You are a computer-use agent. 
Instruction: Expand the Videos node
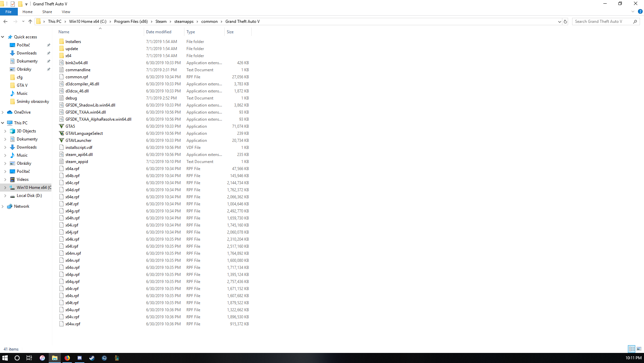[5, 179]
